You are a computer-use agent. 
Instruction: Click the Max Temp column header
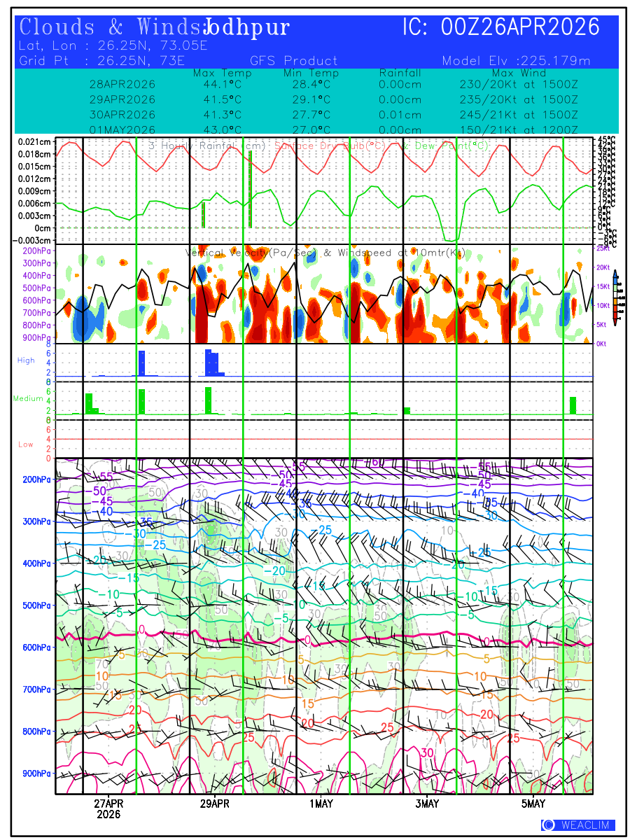[x=222, y=73]
